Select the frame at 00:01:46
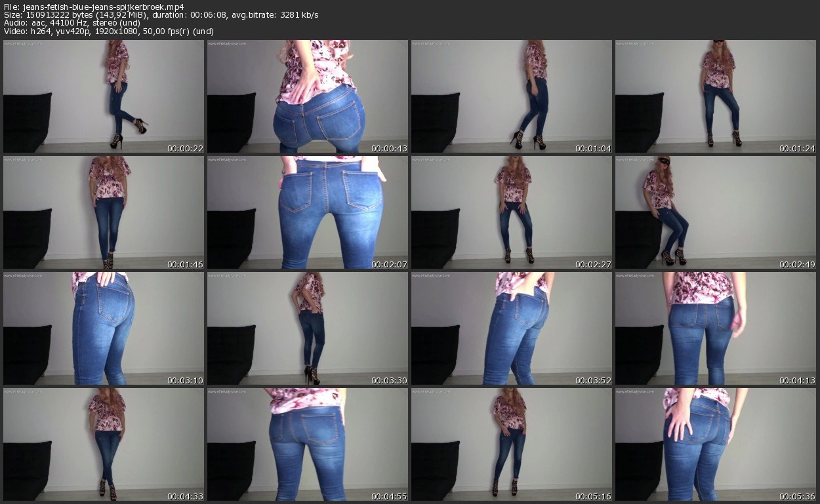 pos(104,212)
